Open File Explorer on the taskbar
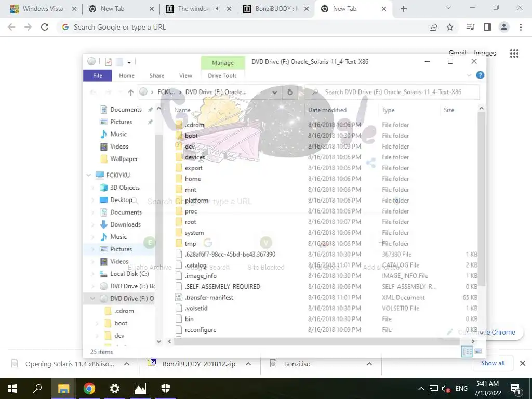 (x=63, y=389)
